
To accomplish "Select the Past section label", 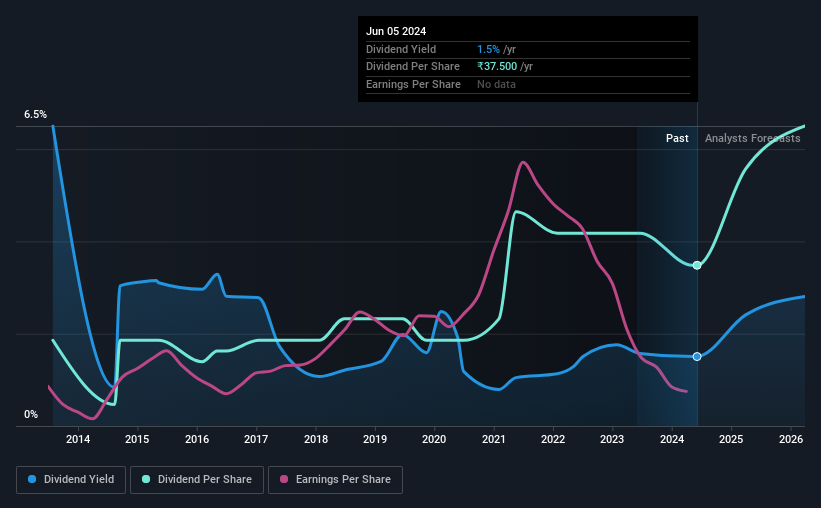I will [x=677, y=138].
